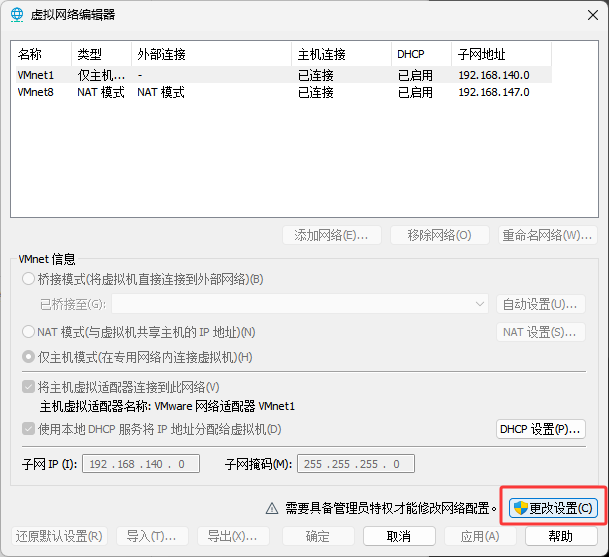The width and height of the screenshot is (609, 557).
Task: Click the 应用(A) button
Action: (480, 536)
